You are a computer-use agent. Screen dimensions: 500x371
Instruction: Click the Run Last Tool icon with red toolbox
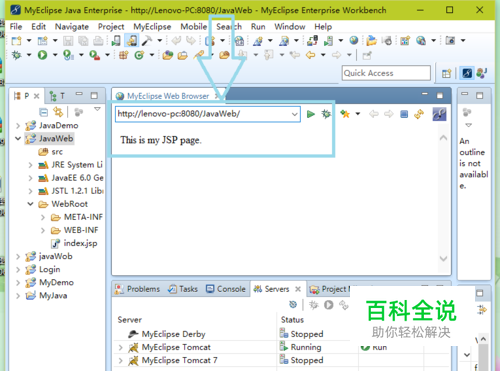click(94, 55)
